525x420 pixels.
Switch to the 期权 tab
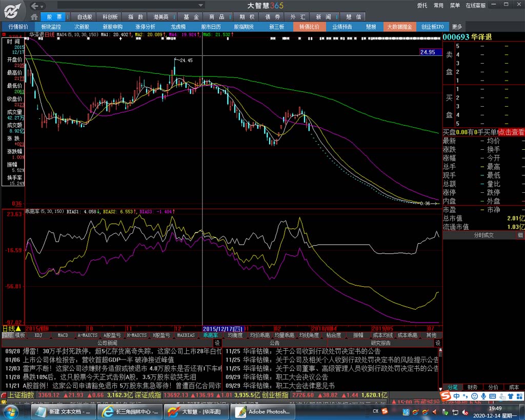[247, 17]
